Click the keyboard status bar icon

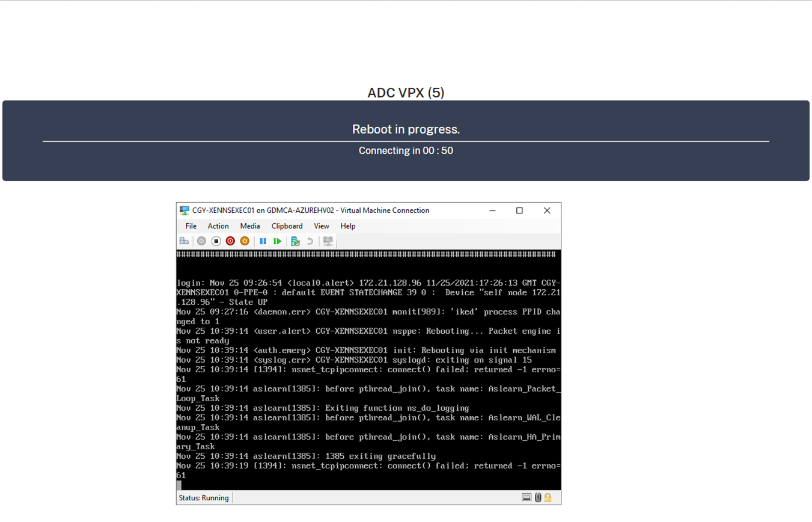pyautogui.click(x=527, y=497)
